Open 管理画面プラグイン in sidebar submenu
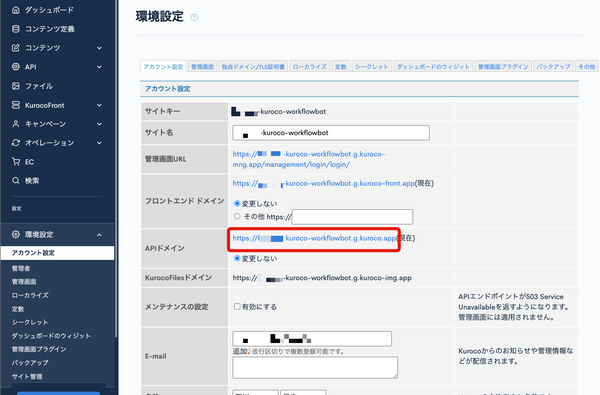The width and height of the screenshot is (600, 395). point(39,349)
